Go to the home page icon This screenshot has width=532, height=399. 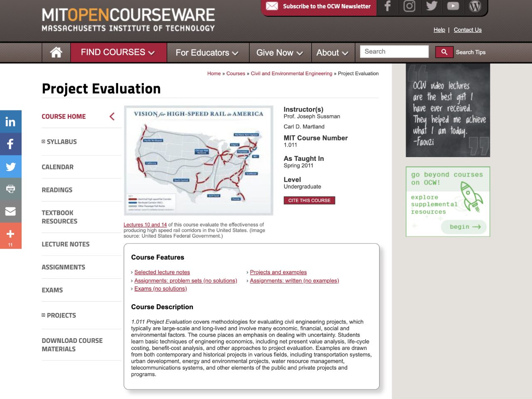(56, 52)
